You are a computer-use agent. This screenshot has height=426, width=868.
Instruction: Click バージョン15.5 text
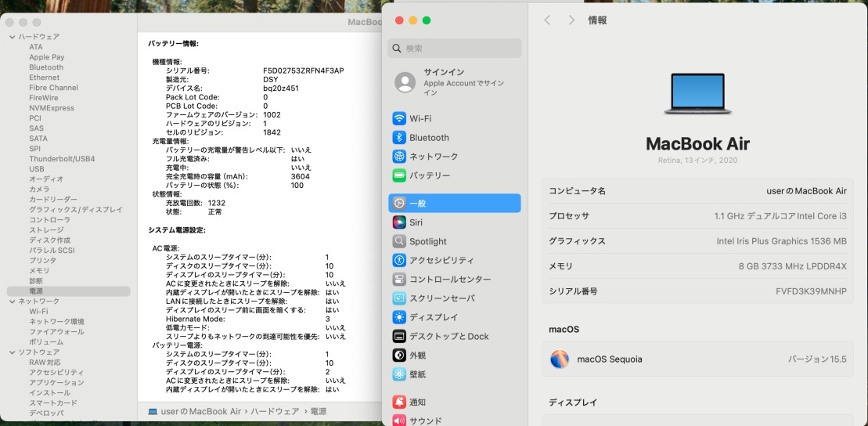818,359
